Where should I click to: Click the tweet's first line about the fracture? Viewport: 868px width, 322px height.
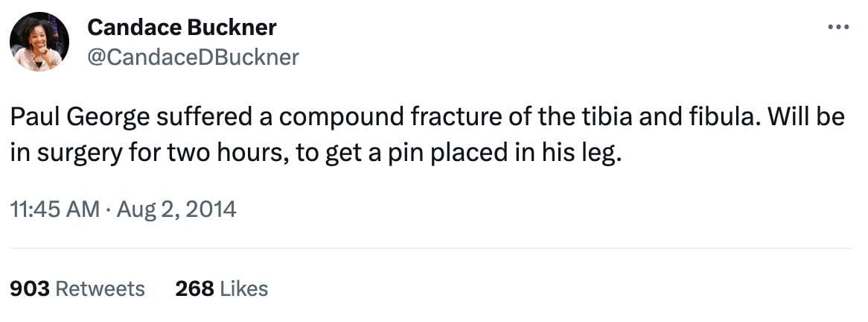427,120
